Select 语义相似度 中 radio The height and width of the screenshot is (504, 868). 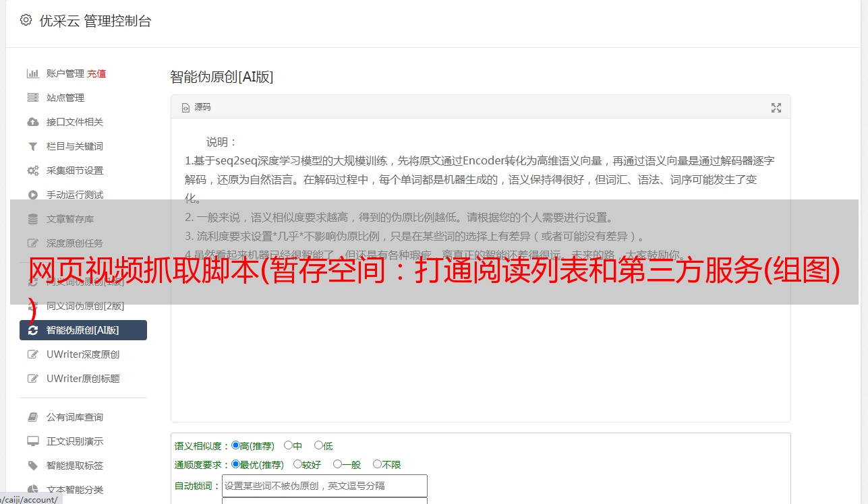tap(288, 445)
